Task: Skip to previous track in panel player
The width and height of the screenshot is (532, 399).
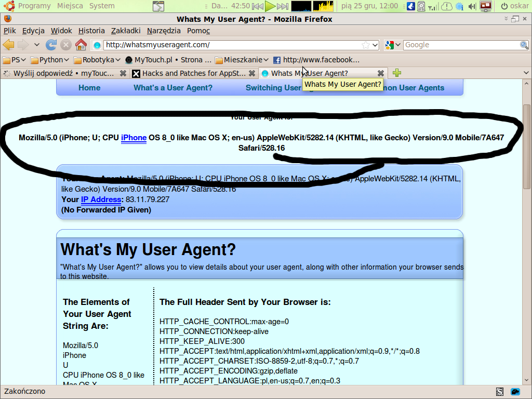Action: coord(258,6)
